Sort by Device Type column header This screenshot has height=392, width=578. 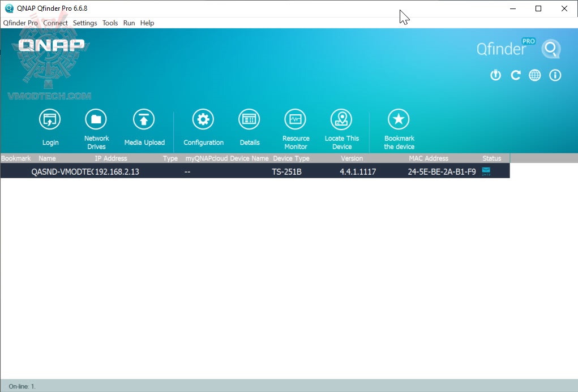(291, 158)
